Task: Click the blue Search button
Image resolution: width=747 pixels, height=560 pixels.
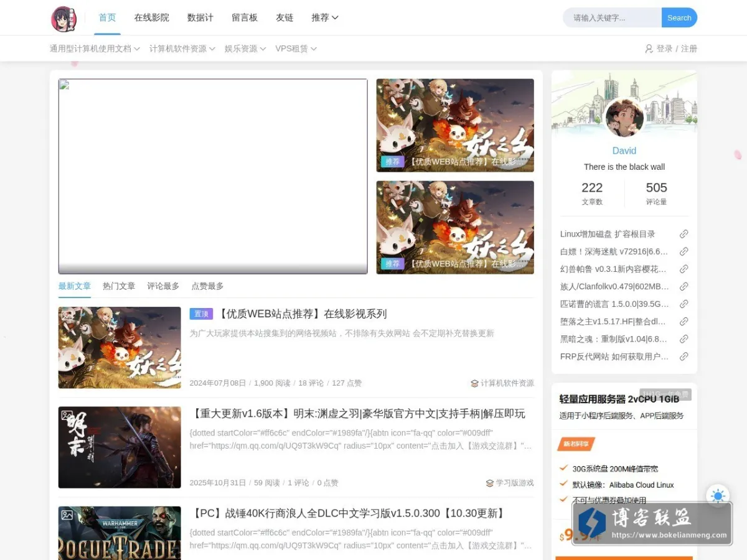Action: point(679,17)
